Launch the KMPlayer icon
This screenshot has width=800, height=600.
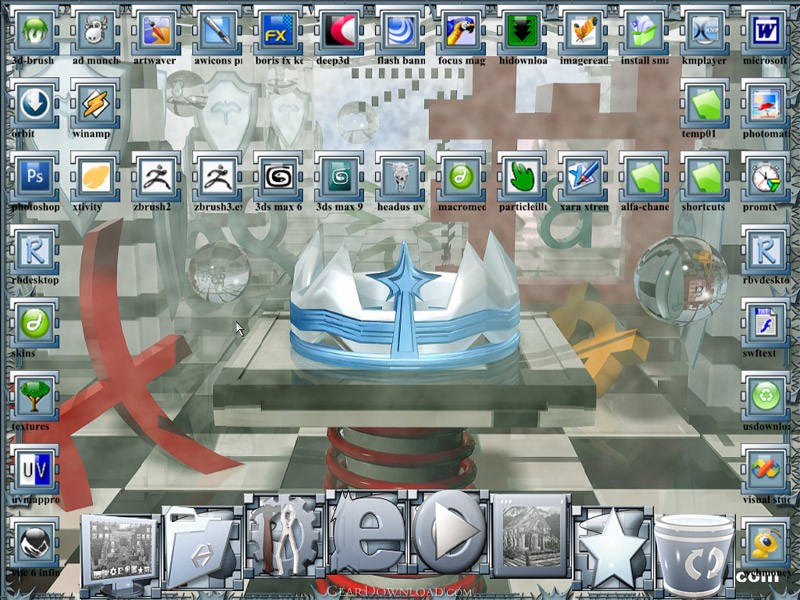click(x=705, y=31)
